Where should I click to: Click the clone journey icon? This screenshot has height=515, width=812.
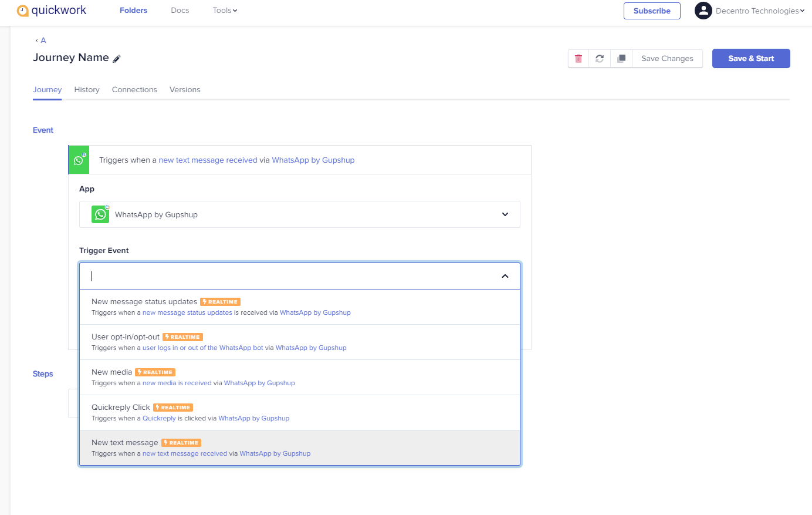pyautogui.click(x=621, y=59)
